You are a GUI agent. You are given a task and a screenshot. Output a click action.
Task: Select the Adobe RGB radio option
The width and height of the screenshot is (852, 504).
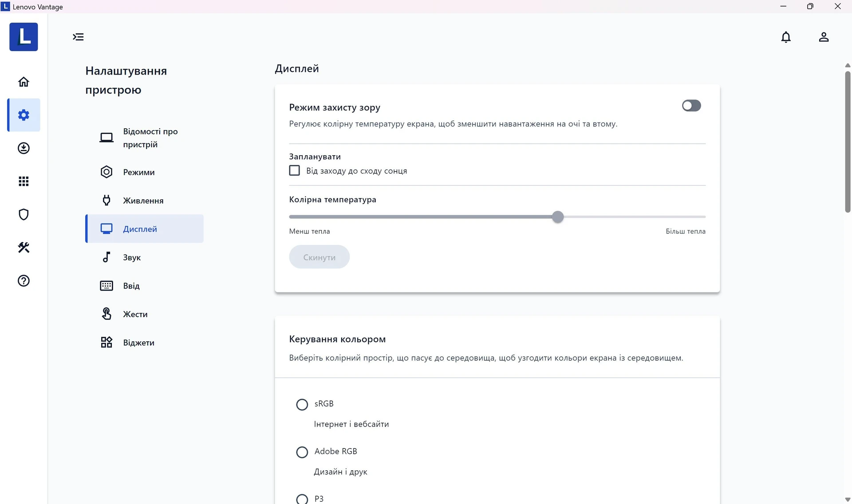(302, 452)
